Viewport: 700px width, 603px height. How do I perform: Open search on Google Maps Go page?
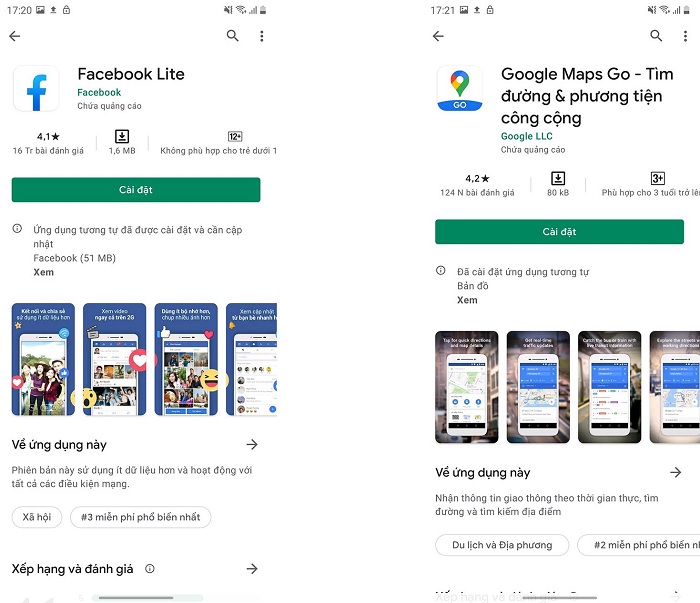click(656, 36)
